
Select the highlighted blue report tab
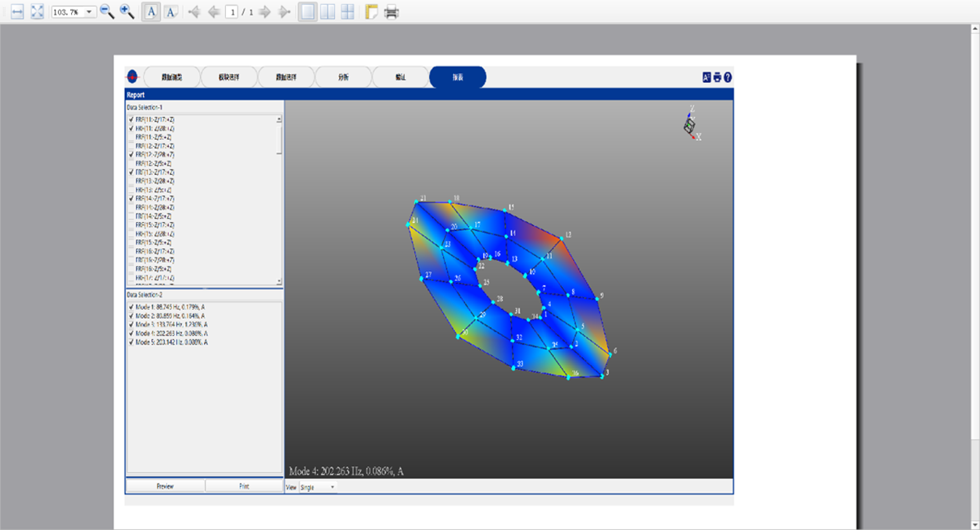[x=458, y=77]
